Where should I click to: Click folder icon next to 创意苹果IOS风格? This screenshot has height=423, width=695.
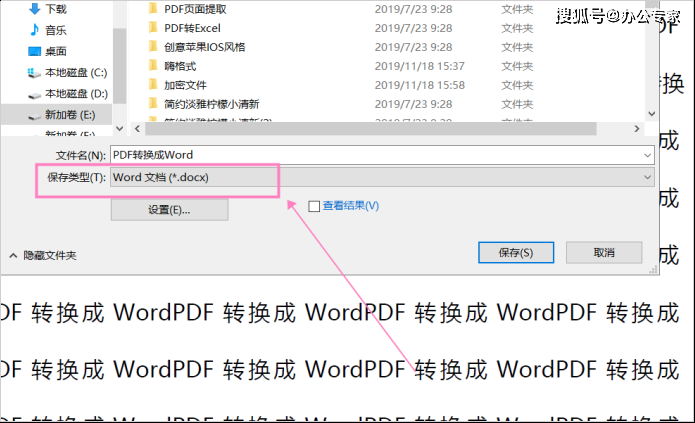153,47
